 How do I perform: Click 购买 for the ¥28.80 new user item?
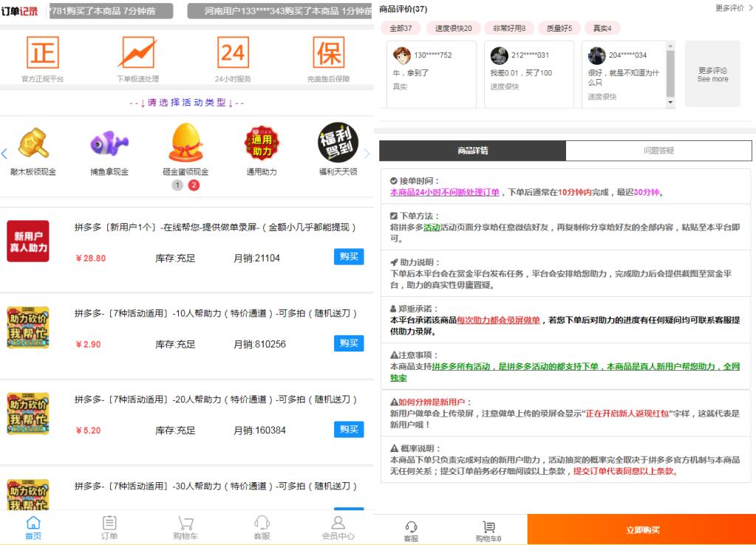click(x=348, y=257)
